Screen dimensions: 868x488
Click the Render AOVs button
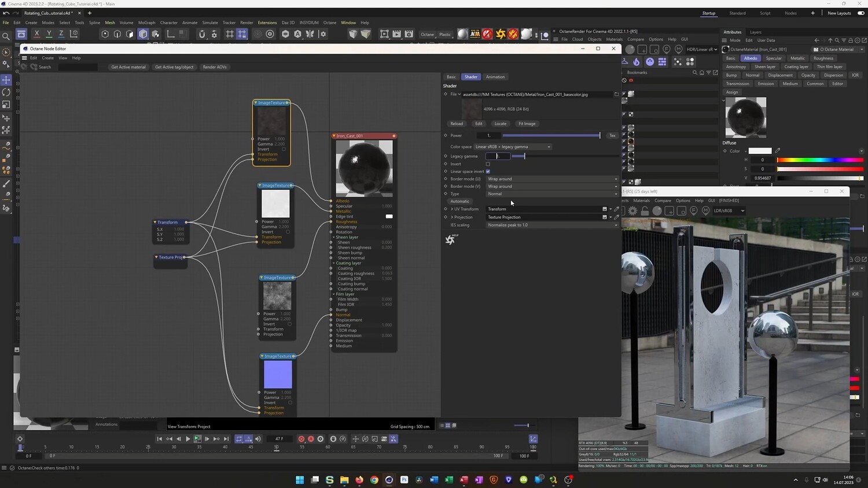(215, 67)
